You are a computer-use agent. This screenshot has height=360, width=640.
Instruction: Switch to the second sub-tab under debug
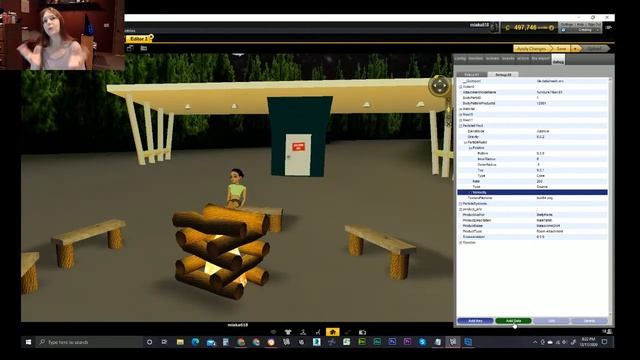(503, 74)
